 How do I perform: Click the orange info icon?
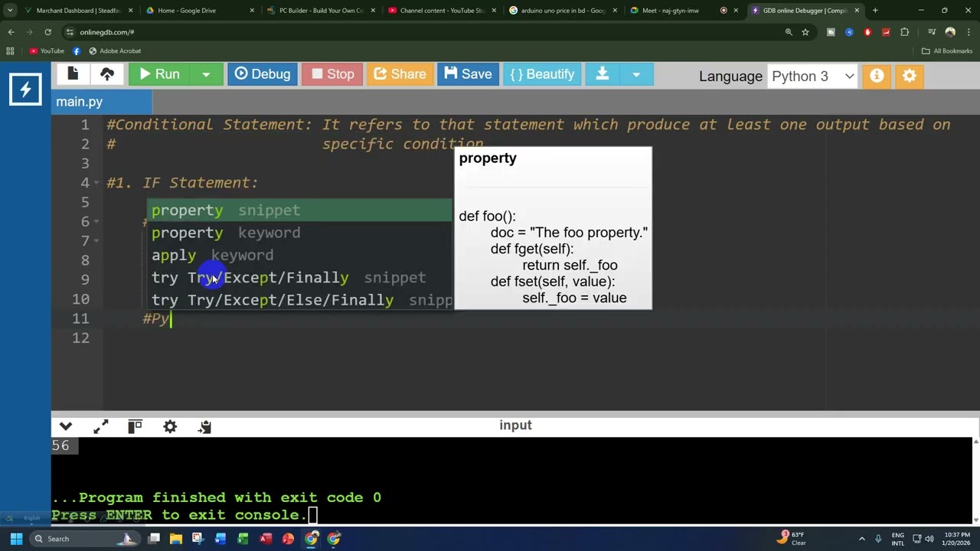point(877,76)
